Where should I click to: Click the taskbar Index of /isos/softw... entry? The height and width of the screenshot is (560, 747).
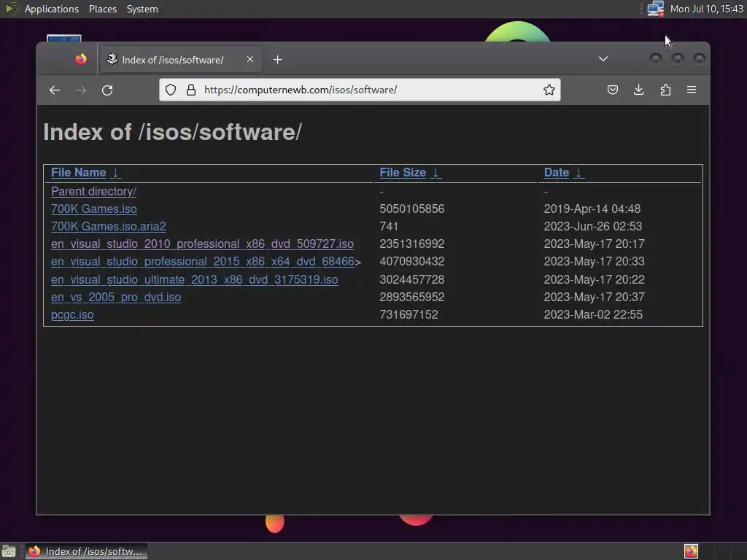[x=86, y=551]
